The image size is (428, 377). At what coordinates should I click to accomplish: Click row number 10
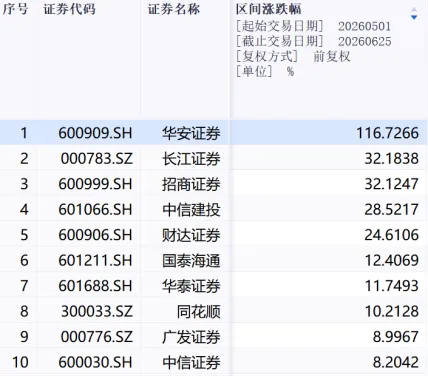click(x=20, y=362)
